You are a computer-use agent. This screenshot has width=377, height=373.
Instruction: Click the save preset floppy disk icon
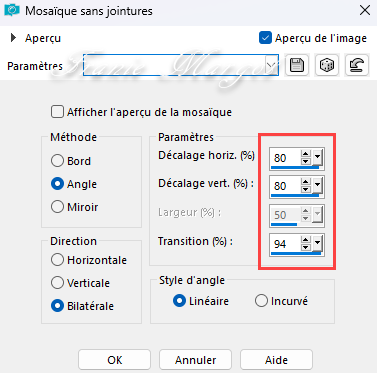pyautogui.click(x=297, y=65)
